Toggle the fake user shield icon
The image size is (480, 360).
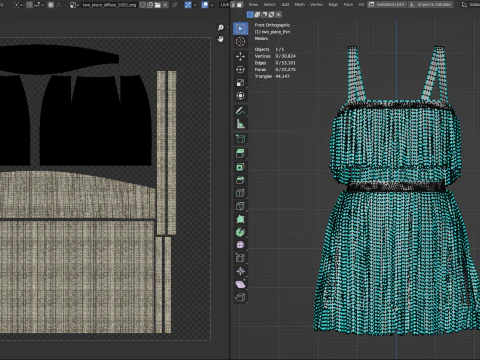142,5
